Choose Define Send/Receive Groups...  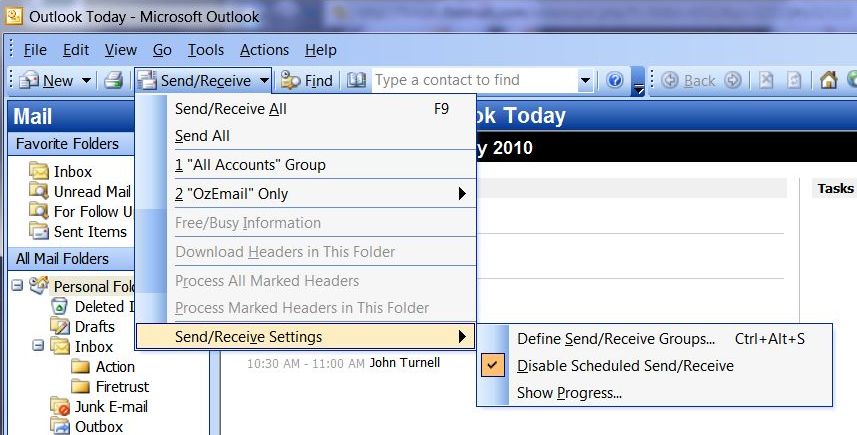pyautogui.click(x=655, y=339)
